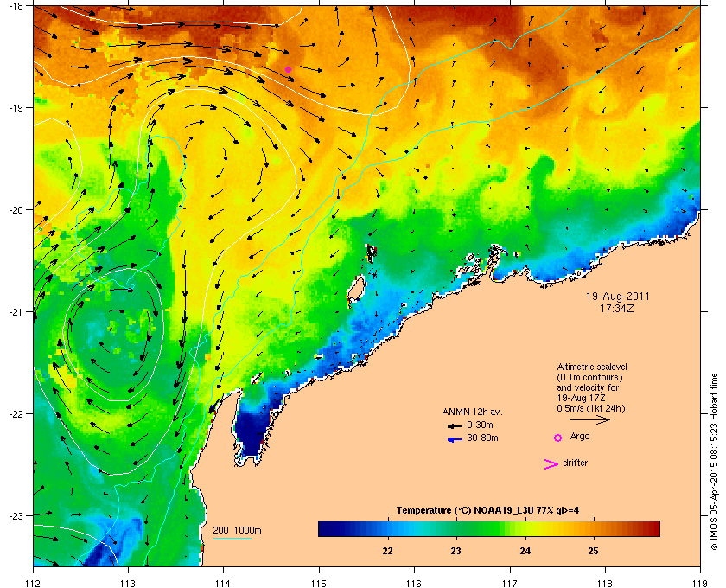Click the cyan 200 1000m depth contour line sample
This screenshot has width=726, height=588.
pyautogui.click(x=232, y=538)
